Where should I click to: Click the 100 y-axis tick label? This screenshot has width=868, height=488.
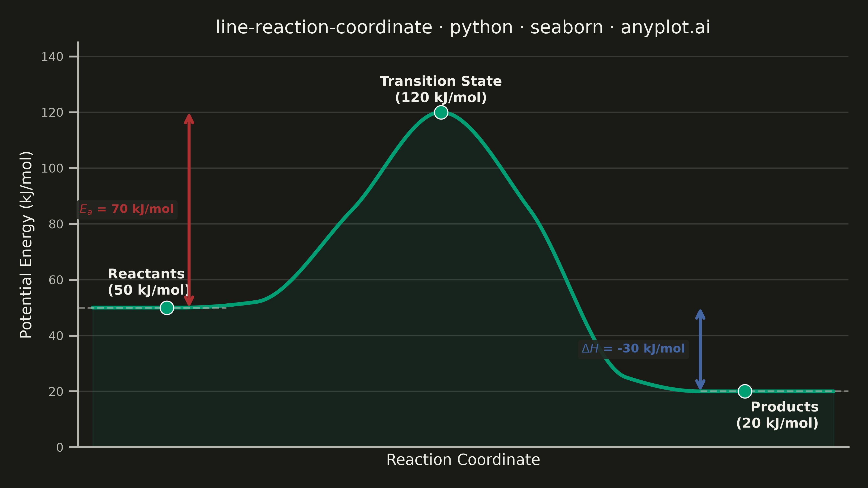[52, 169]
